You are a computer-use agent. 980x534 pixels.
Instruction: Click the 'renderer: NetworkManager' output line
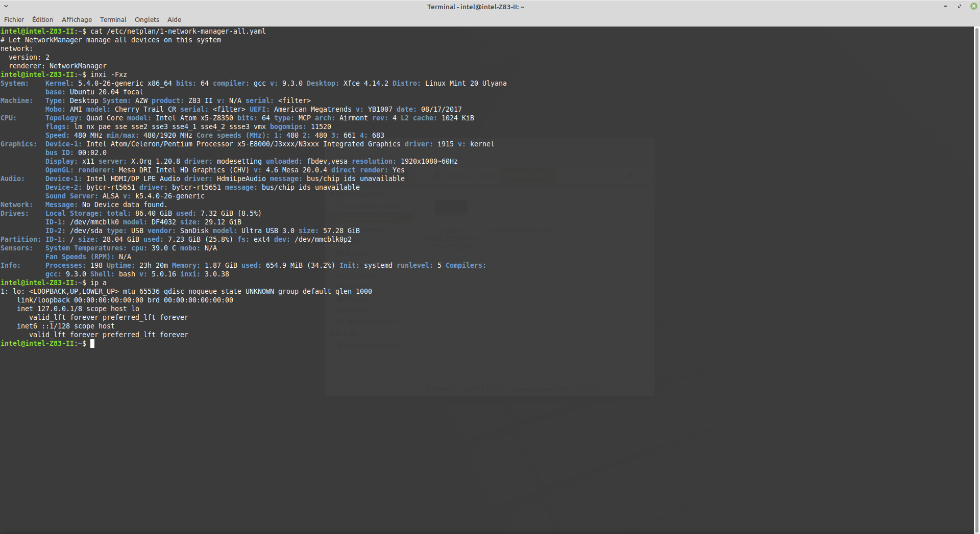pos(58,66)
